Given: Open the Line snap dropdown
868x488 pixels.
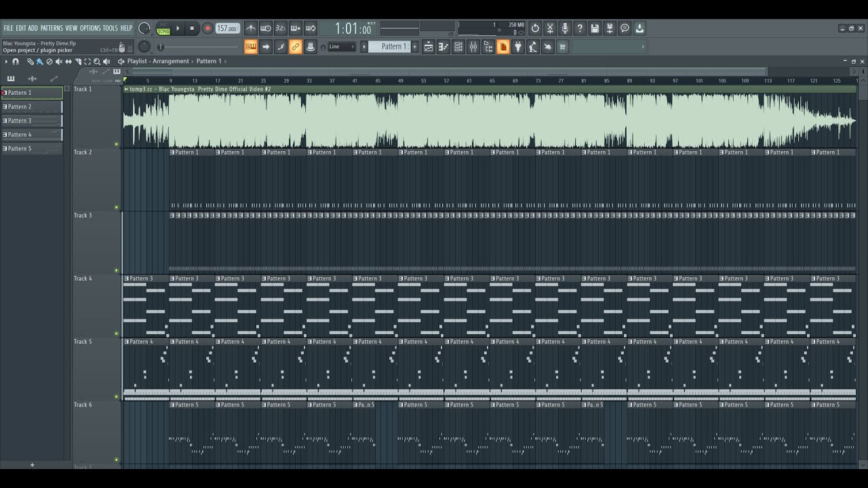Looking at the screenshot, I should point(342,47).
